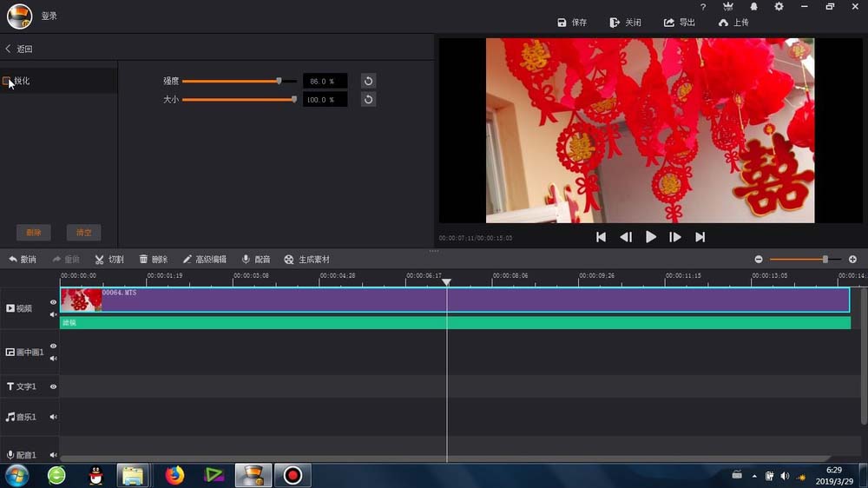Open File Explorer from taskbar

pos(133,475)
